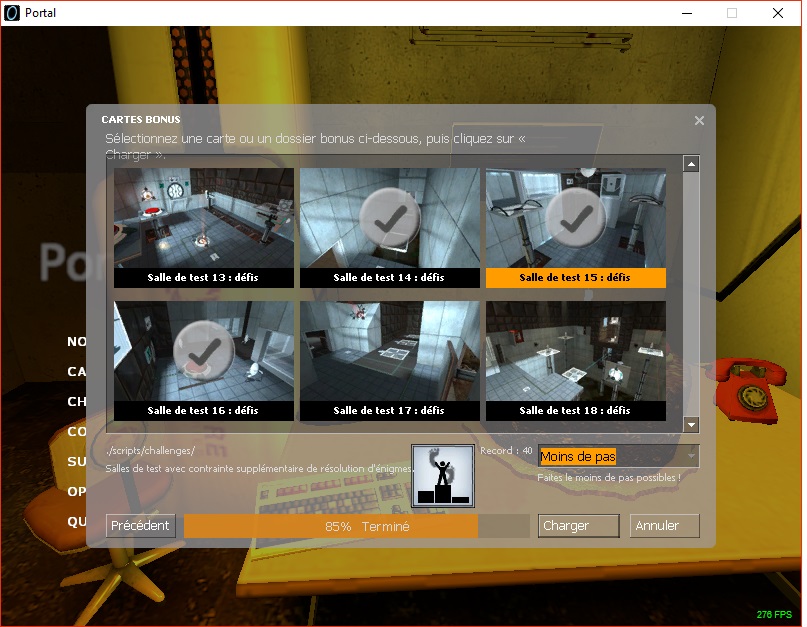807x627 pixels.
Task: Click the Portal app icon in title bar
Action: [x=12, y=13]
